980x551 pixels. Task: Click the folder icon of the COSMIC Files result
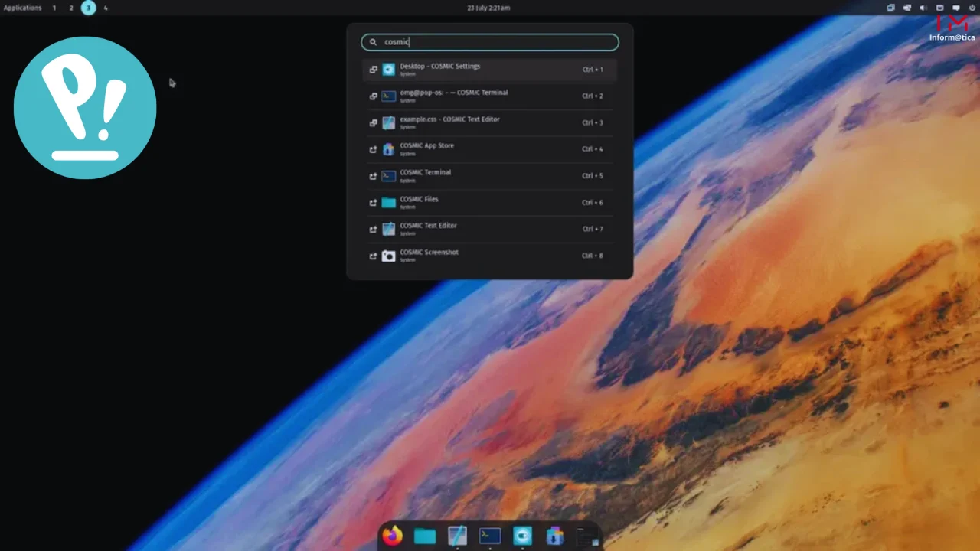(388, 203)
